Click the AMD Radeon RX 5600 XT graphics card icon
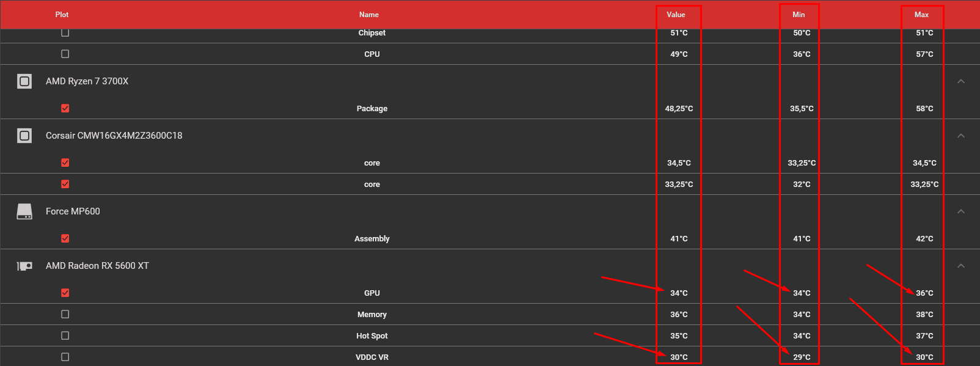The image size is (980, 366). (24, 266)
